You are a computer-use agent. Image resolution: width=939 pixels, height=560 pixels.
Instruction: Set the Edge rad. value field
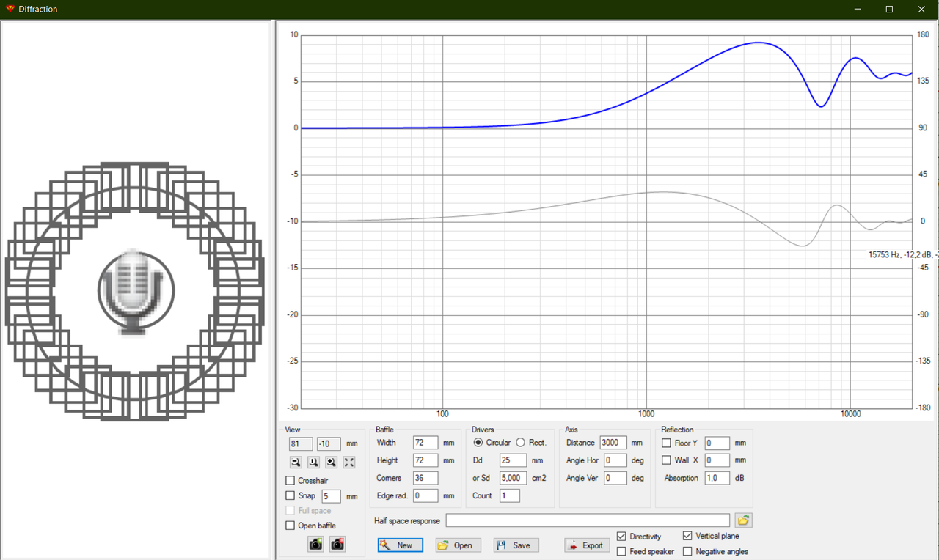[x=425, y=495]
